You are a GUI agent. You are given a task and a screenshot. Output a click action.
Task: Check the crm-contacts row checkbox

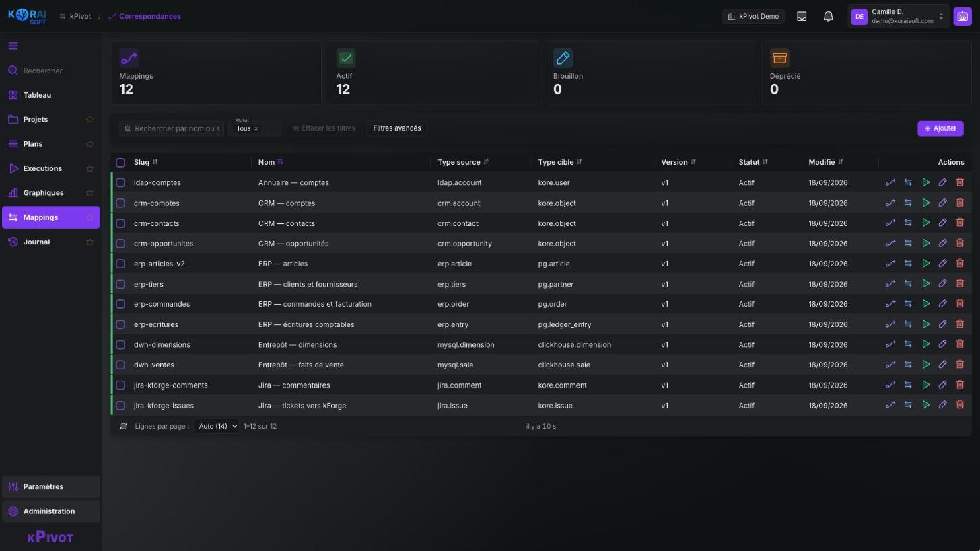[x=120, y=223]
